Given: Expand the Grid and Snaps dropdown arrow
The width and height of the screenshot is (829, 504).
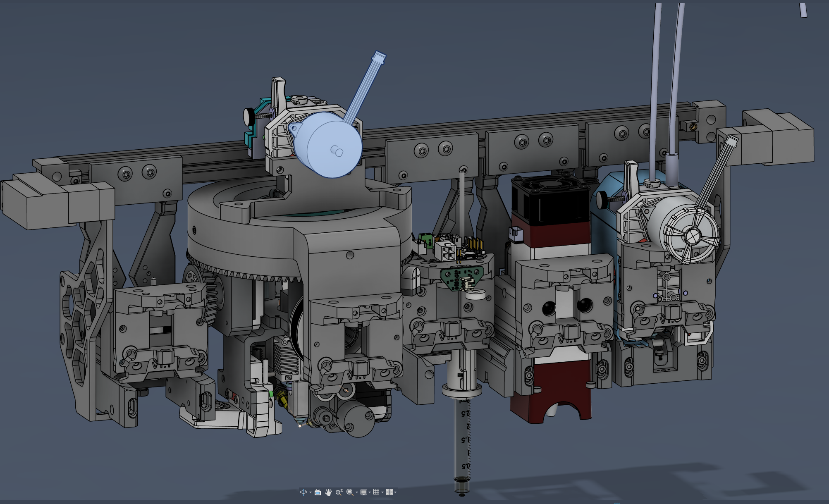Looking at the screenshot, I should click(x=382, y=492).
